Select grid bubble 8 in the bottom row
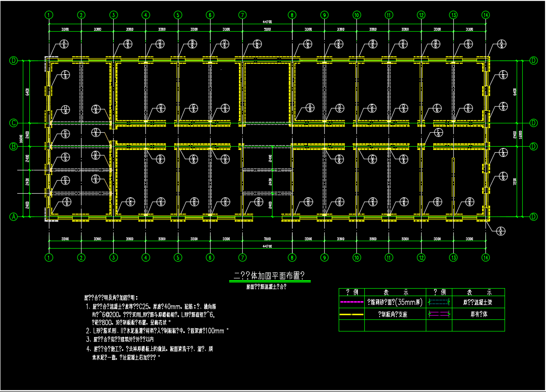This screenshot has width=546, height=392. pos(292,257)
